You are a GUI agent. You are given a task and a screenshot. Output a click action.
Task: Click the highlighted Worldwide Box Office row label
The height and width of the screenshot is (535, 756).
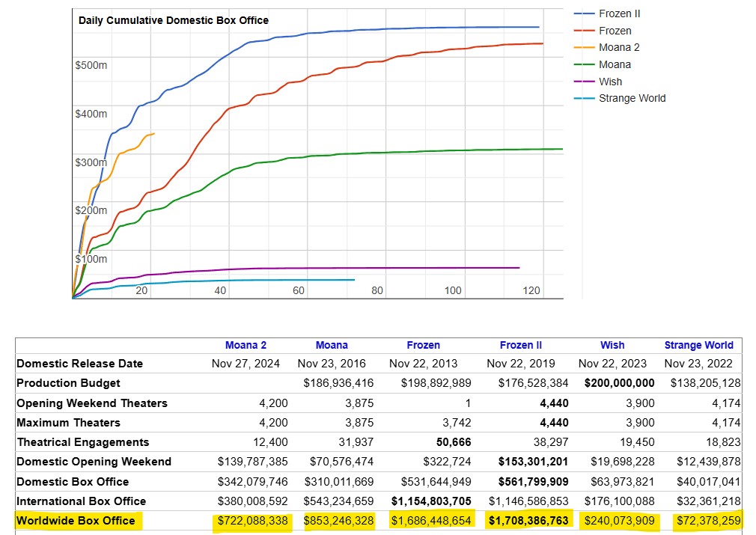click(x=76, y=521)
